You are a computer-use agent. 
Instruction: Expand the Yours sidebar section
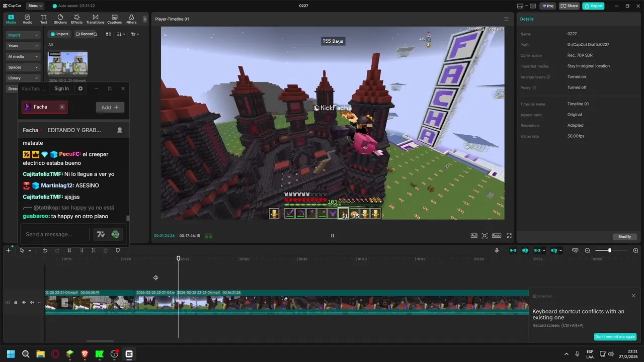click(23, 46)
